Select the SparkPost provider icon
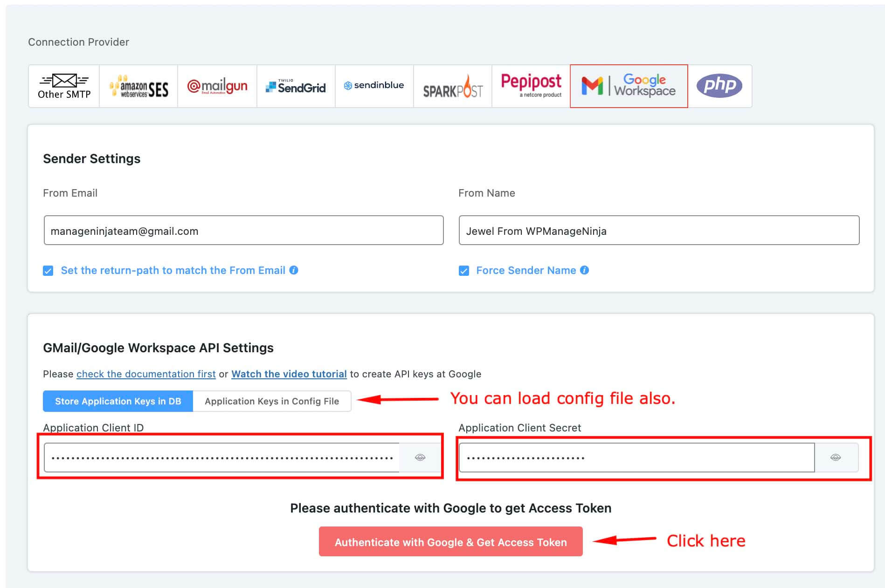 point(453,86)
